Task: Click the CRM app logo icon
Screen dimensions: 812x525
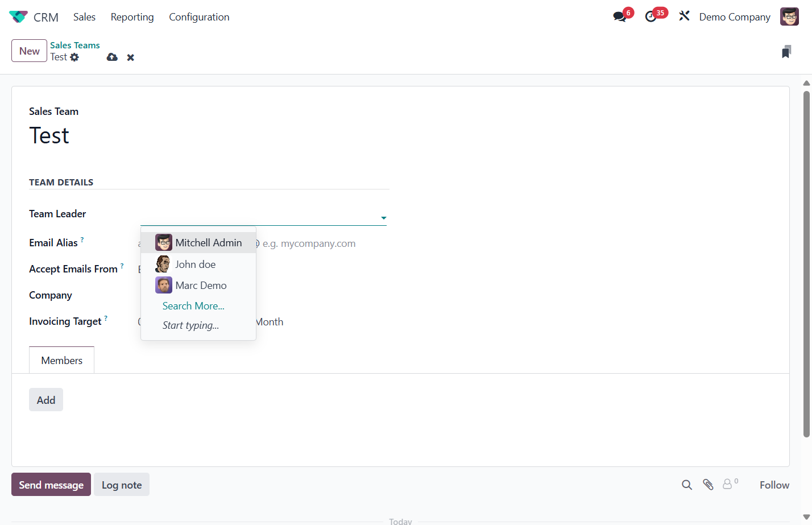Action: pos(18,17)
